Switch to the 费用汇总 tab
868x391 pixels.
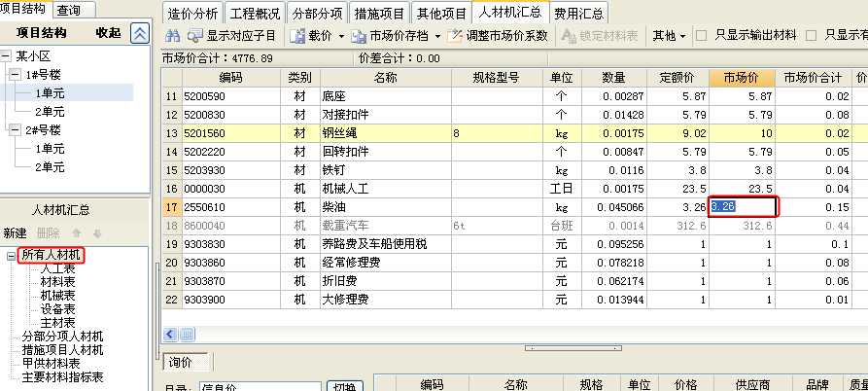(x=579, y=14)
